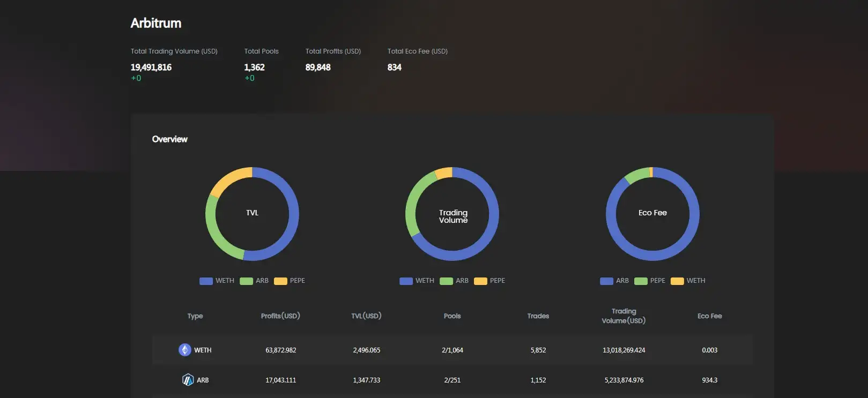
Task: Toggle WETH legend swatch under TVL chart
Action: pyautogui.click(x=206, y=281)
